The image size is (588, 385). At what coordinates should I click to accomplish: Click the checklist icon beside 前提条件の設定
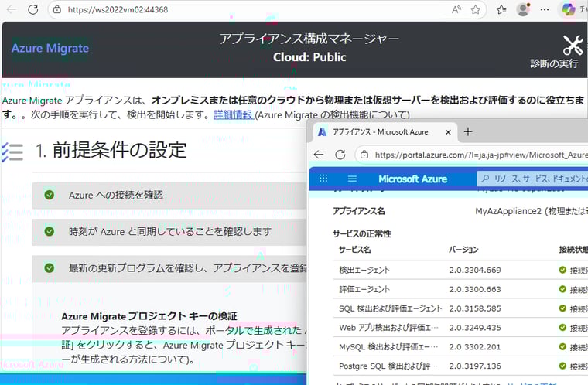tap(12, 152)
